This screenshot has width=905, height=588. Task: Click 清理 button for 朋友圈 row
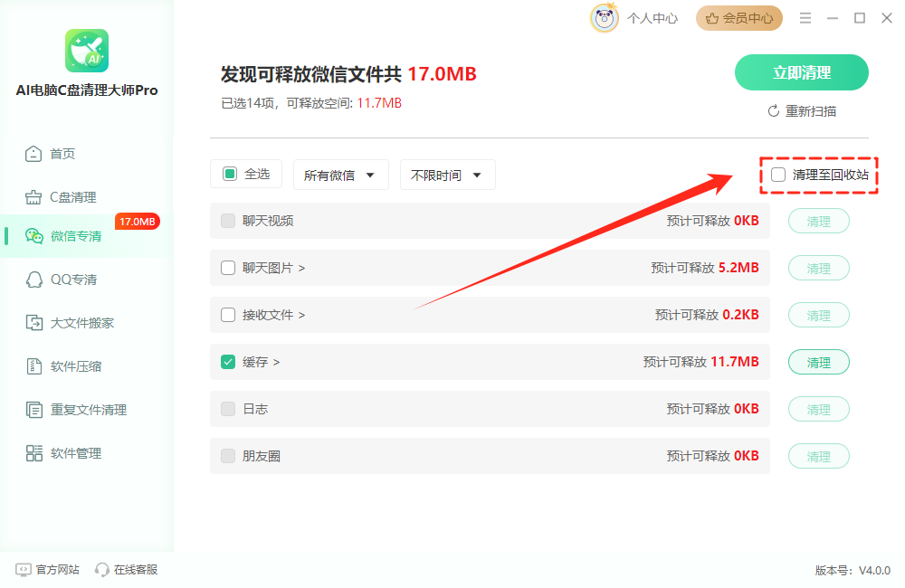click(x=818, y=457)
